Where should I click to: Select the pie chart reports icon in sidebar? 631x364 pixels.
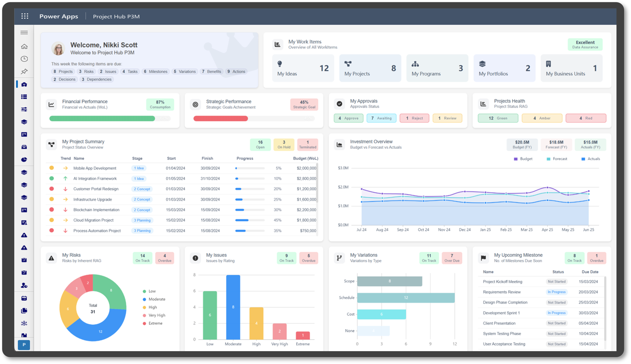coord(24,159)
